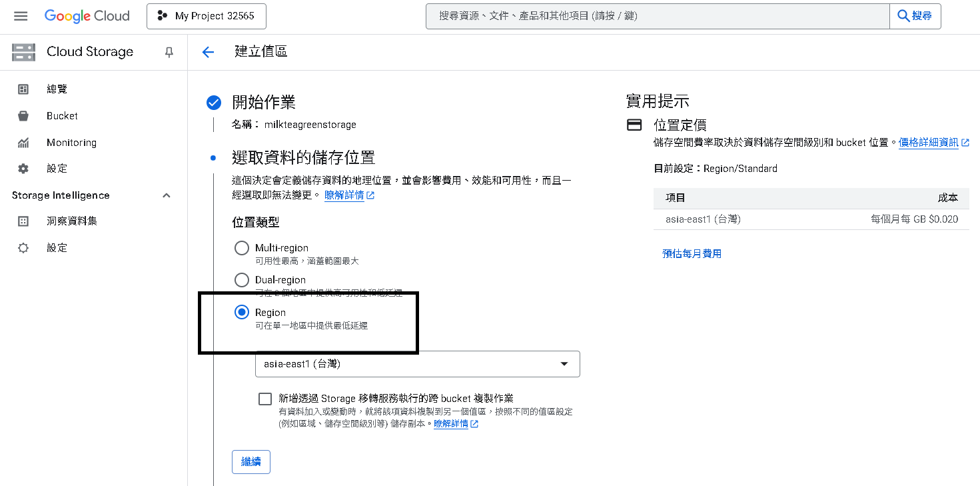Click the gear icon under Monitoring

coord(23,169)
